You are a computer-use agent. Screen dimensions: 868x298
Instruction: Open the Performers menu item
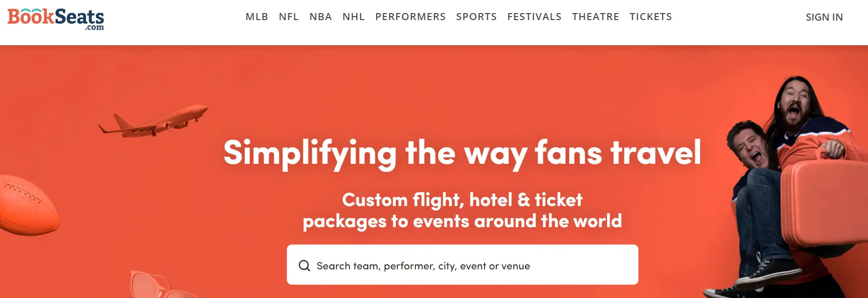410,17
